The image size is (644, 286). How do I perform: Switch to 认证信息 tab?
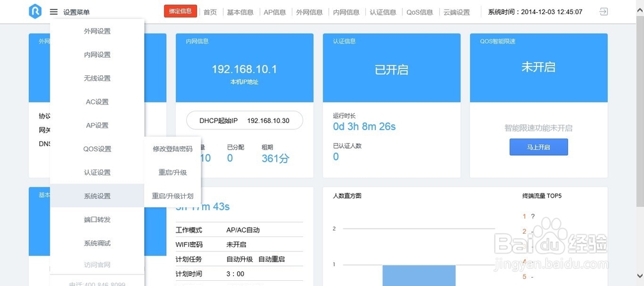click(383, 12)
